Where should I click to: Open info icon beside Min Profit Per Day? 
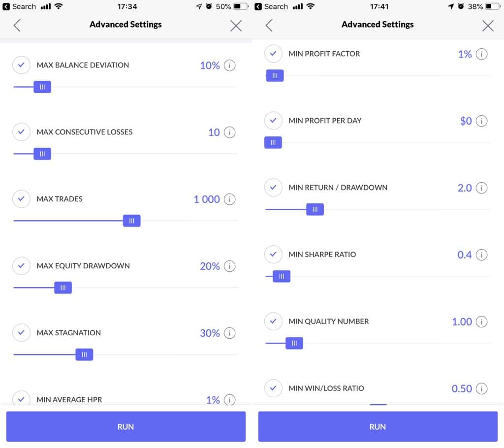click(x=481, y=121)
